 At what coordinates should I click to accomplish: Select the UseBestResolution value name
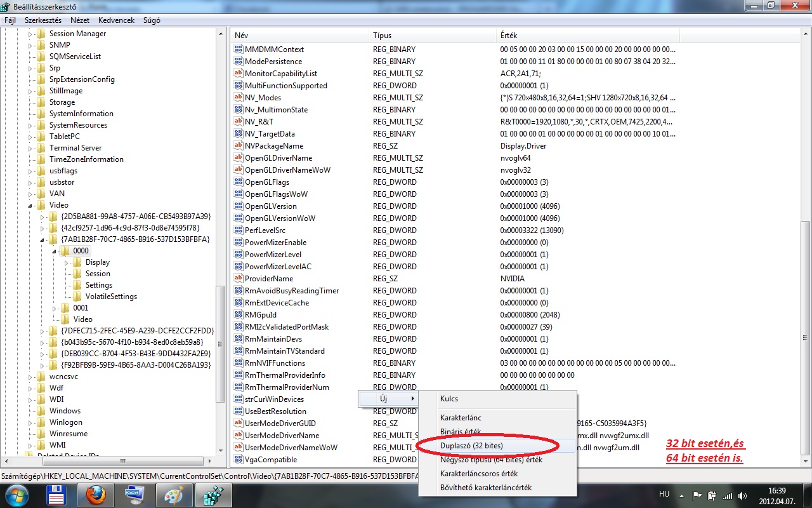[275, 411]
